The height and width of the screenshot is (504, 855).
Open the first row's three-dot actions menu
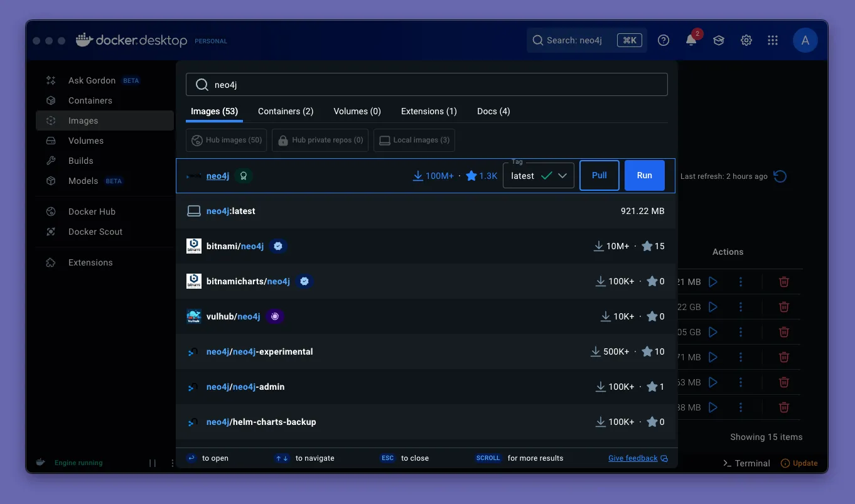click(x=741, y=282)
